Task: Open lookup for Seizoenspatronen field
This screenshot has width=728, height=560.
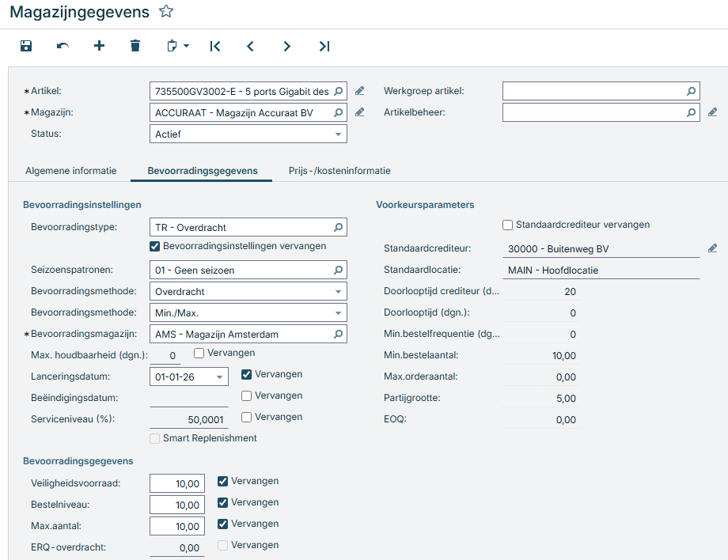Action: coord(339,270)
